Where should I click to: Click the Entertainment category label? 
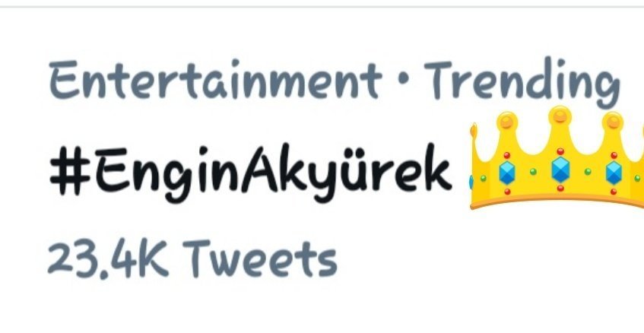click(215, 80)
